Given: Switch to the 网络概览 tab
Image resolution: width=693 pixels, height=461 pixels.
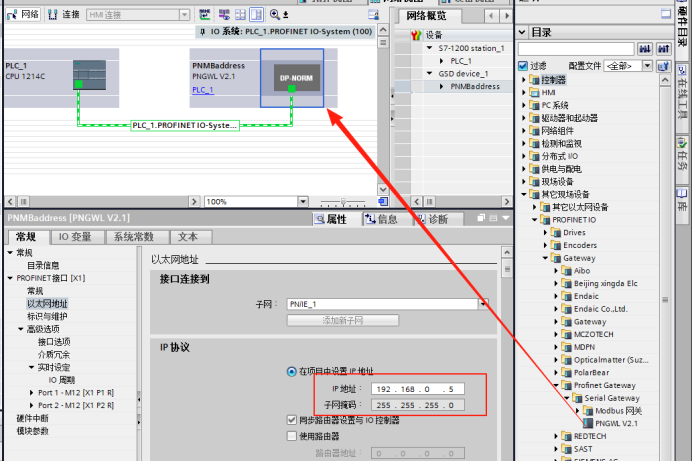Looking at the screenshot, I should [x=427, y=16].
